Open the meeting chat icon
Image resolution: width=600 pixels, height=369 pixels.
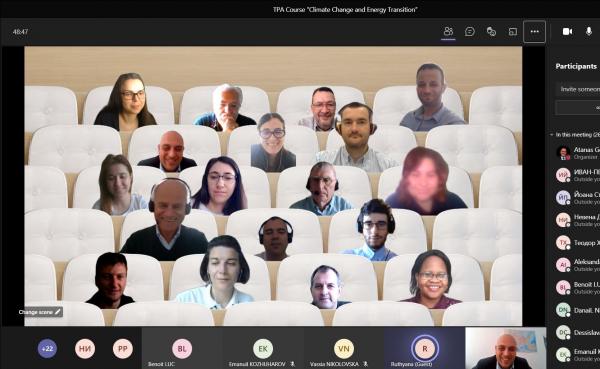470,31
